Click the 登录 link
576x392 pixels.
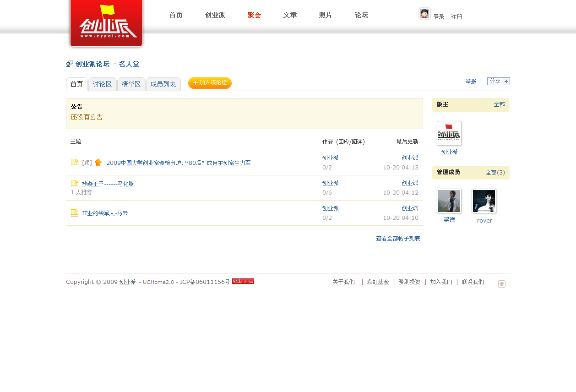tap(439, 17)
